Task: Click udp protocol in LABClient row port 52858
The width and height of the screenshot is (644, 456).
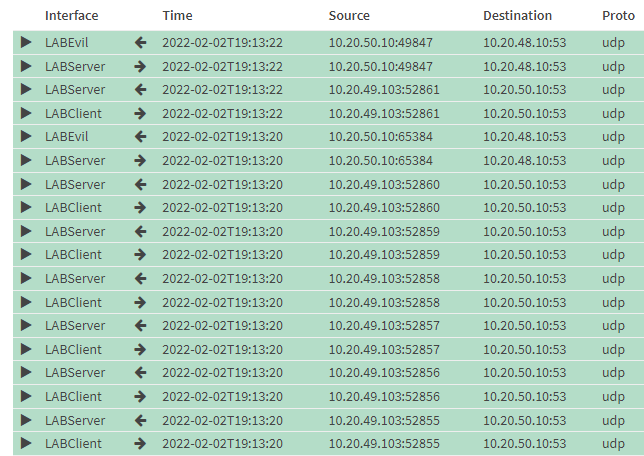Action: coord(613,303)
